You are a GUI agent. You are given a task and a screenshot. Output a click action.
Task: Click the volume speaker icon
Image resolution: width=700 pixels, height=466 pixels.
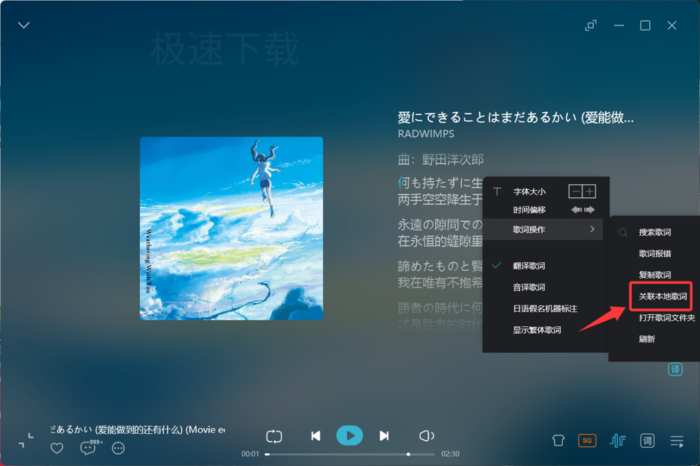[427, 436]
